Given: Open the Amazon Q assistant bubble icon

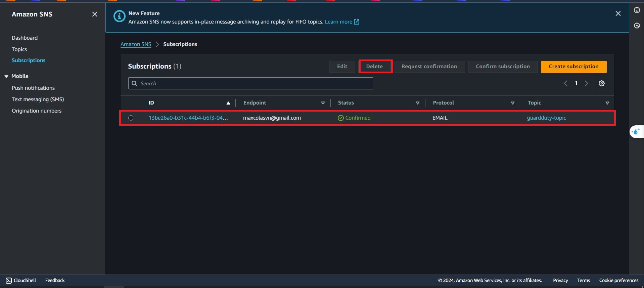Looking at the screenshot, I should (x=637, y=132).
